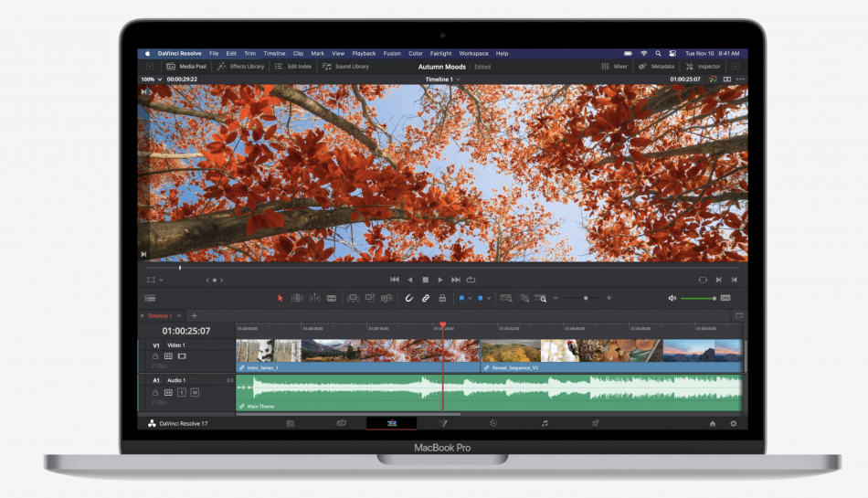The width and height of the screenshot is (868, 498).
Task: Click the Detail Zoom icon
Action: (x=524, y=298)
